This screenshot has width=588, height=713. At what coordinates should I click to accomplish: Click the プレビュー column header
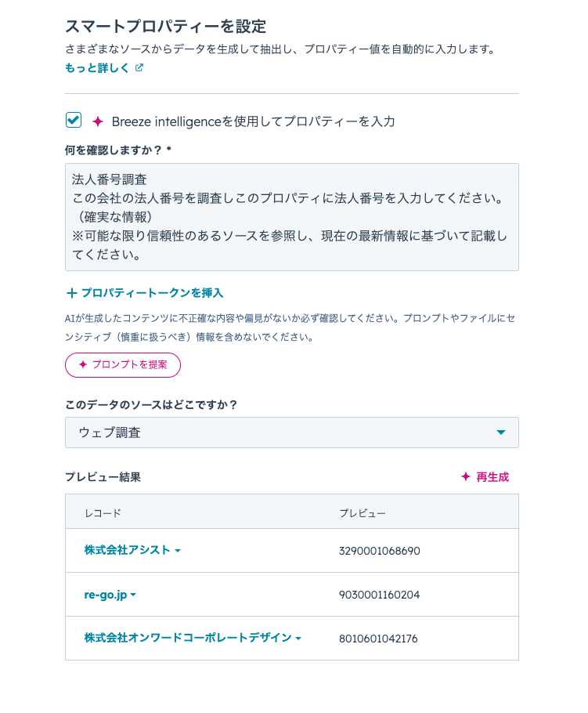coord(362,512)
